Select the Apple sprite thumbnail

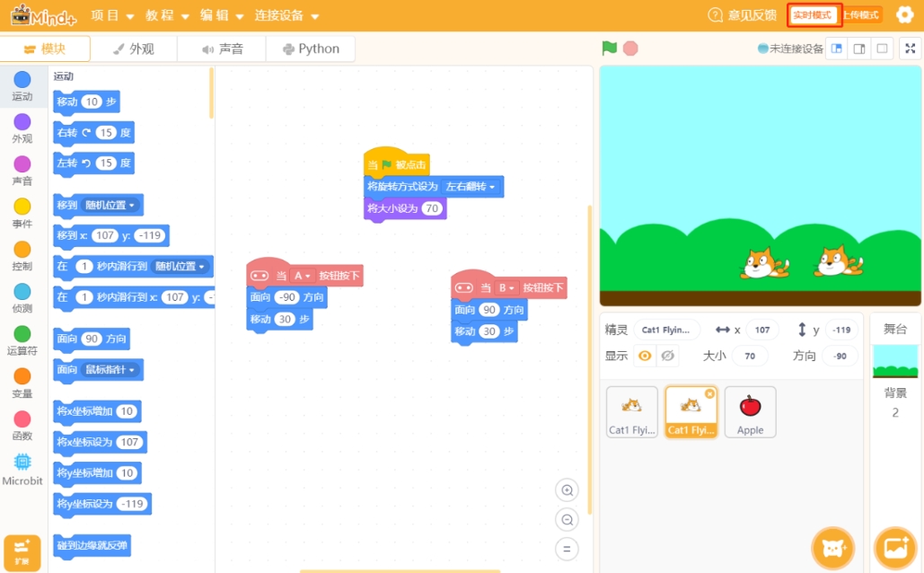pos(750,412)
